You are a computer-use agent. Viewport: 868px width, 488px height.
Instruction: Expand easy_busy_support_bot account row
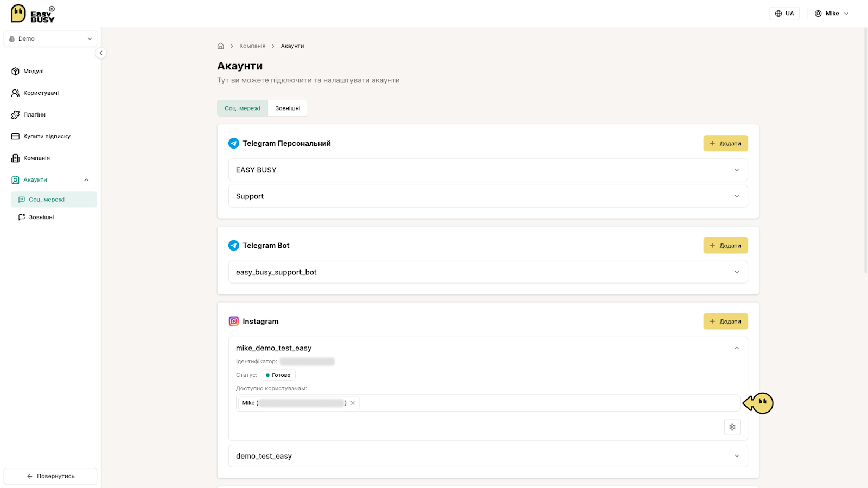click(488, 272)
